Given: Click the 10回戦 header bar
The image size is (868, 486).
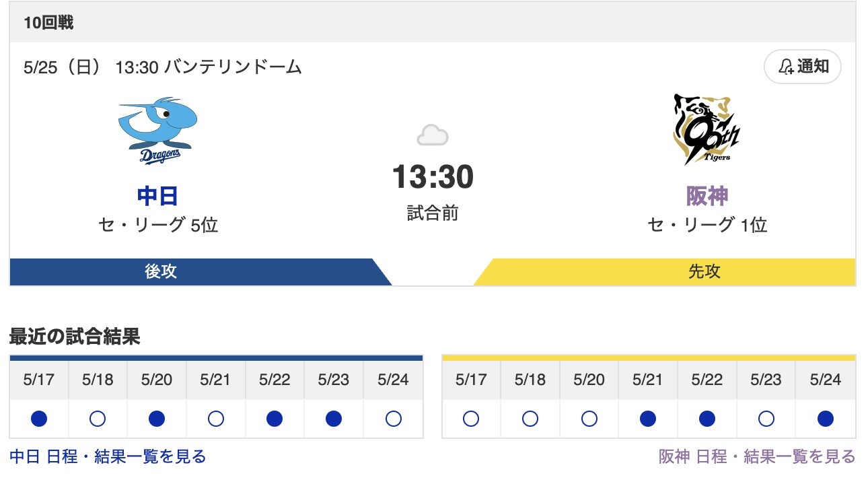Looking at the screenshot, I should 433,22.
